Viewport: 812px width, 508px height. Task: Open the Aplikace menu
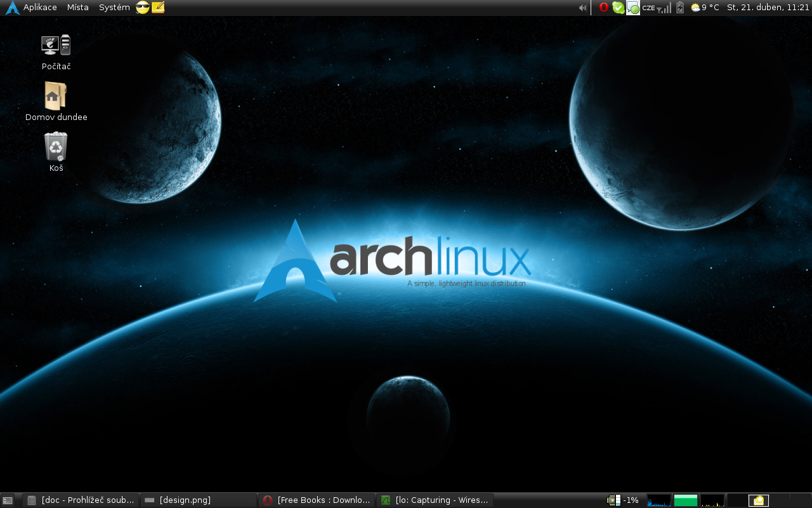pos(40,8)
